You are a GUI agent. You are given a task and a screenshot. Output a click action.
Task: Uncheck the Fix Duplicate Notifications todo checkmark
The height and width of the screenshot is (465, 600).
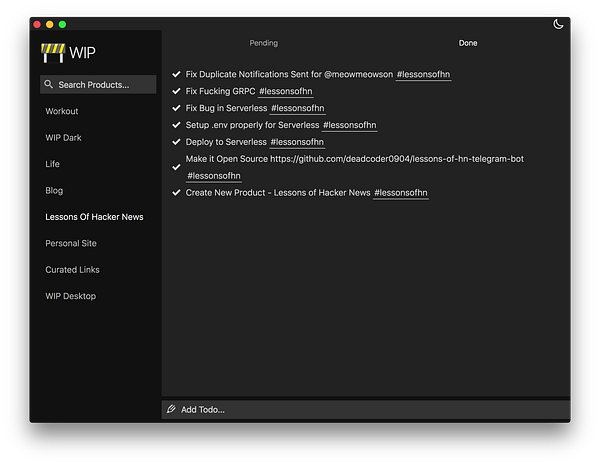click(x=176, y=74)
